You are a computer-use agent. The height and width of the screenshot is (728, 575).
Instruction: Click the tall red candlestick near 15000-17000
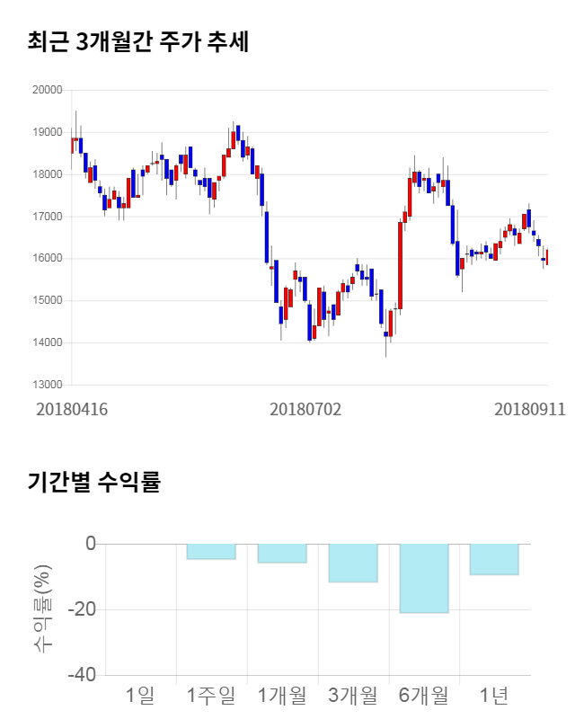pyautogui.click(x=400, y=265)
